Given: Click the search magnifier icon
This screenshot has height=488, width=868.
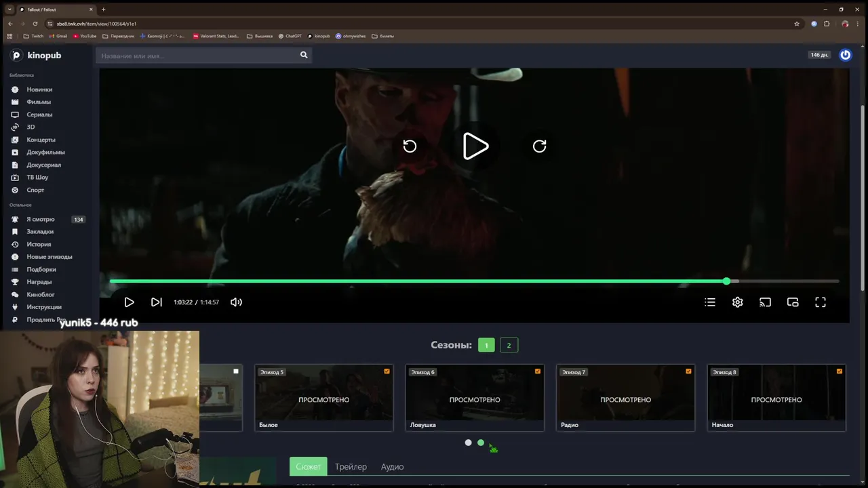Looking at the screenshot, I should tap(304, 55).
